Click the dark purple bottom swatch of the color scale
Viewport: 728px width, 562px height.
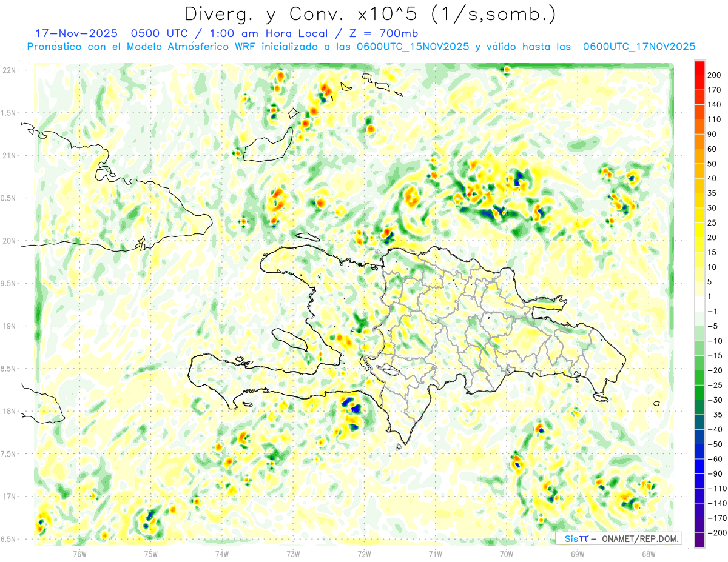tap(699, 540)
